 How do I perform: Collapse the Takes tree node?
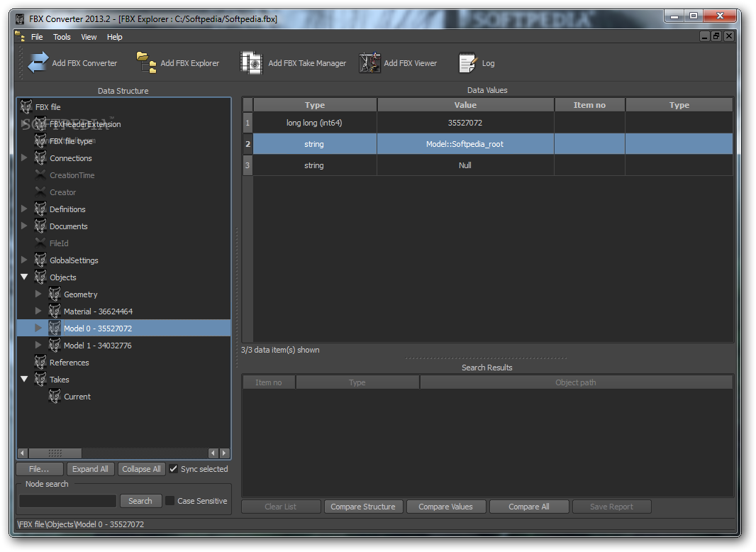24,380
